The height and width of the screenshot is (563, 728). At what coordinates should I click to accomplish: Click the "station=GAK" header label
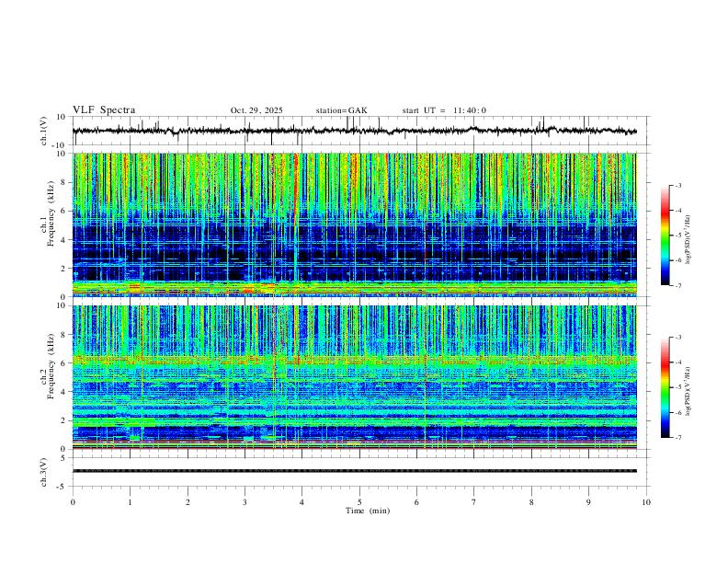pyautogui.click(x=341, y=110)
